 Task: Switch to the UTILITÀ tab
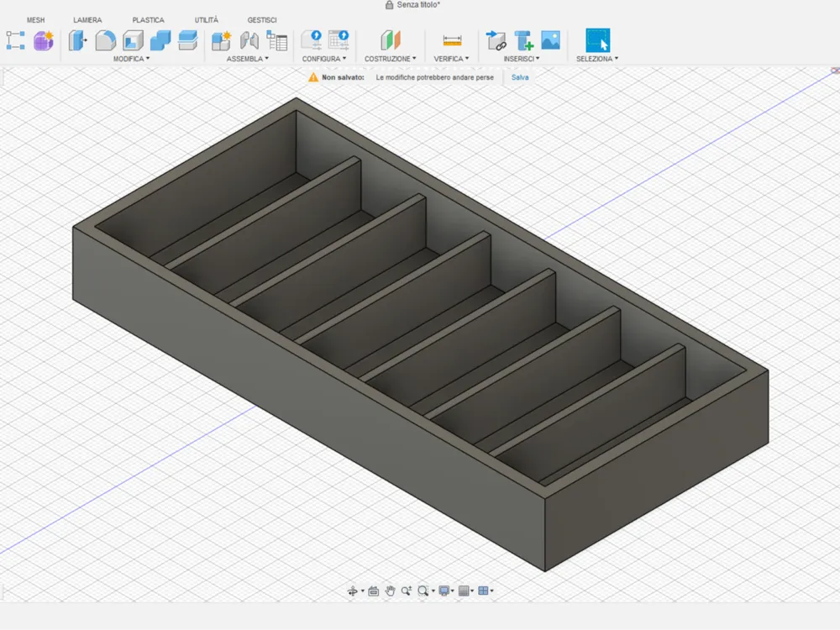[x=207, y=20]
